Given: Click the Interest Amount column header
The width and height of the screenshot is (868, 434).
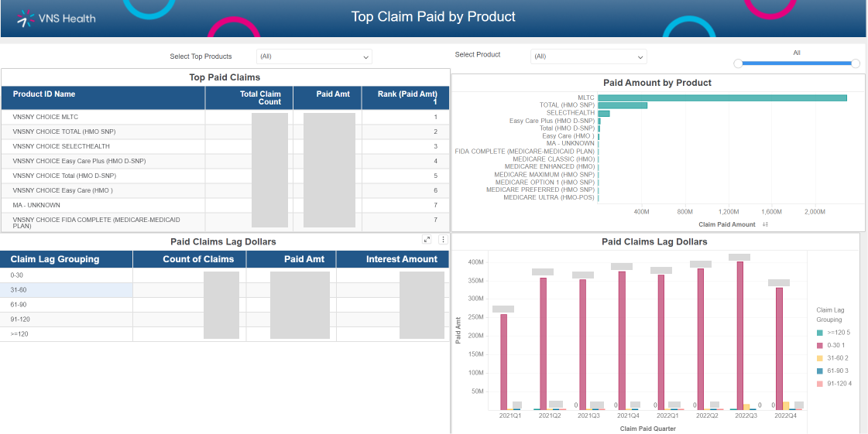Looking at the screenshot, I should click(x=393, y=259).
